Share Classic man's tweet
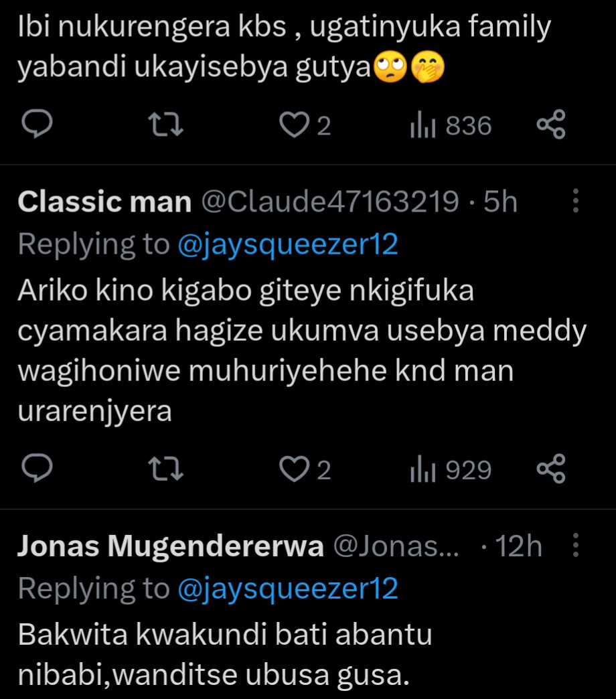Image resolution: width=616 pixels, height=699 pixels. (552, 470)
